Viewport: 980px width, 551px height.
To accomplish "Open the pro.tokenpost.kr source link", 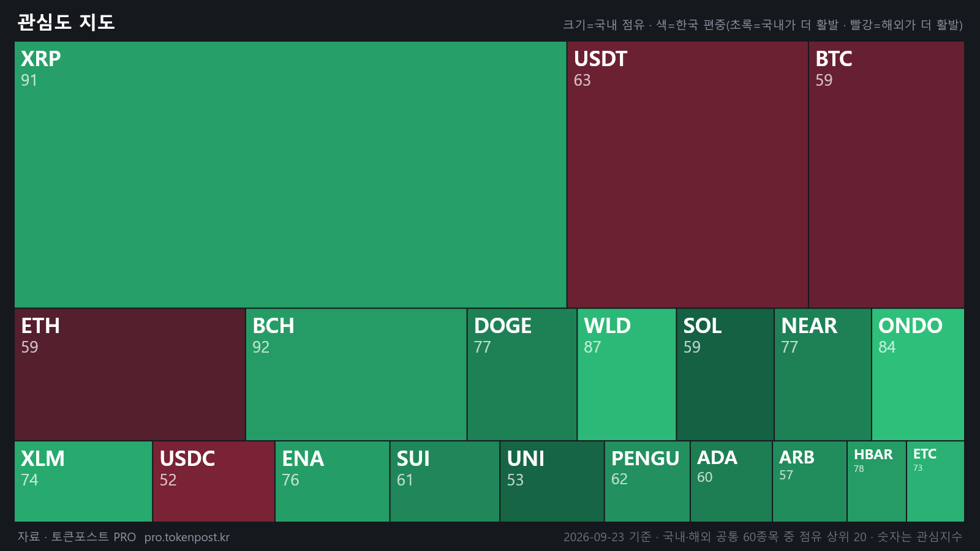I will [x=187, y=537].
